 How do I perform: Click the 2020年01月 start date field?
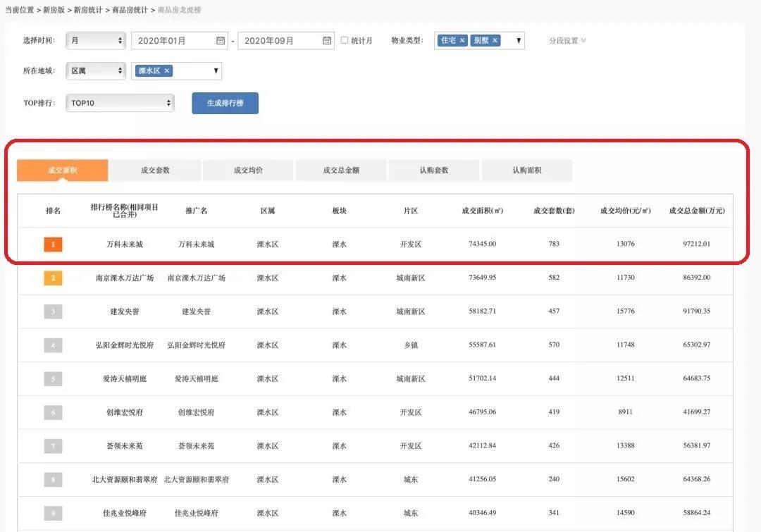click(173, 41)
